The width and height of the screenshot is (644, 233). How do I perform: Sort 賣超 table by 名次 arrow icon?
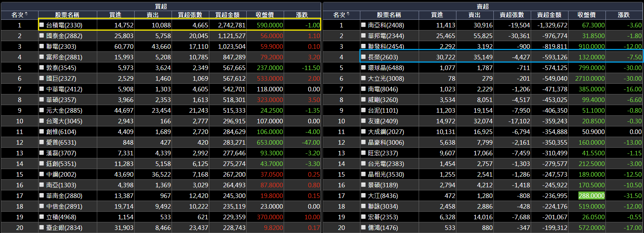point(348,14)
